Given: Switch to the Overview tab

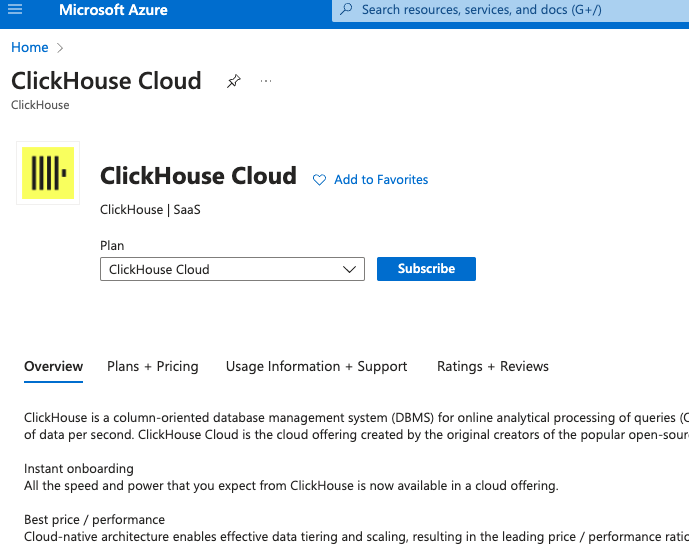Looking at the screenshot, I should coord(53,366).
